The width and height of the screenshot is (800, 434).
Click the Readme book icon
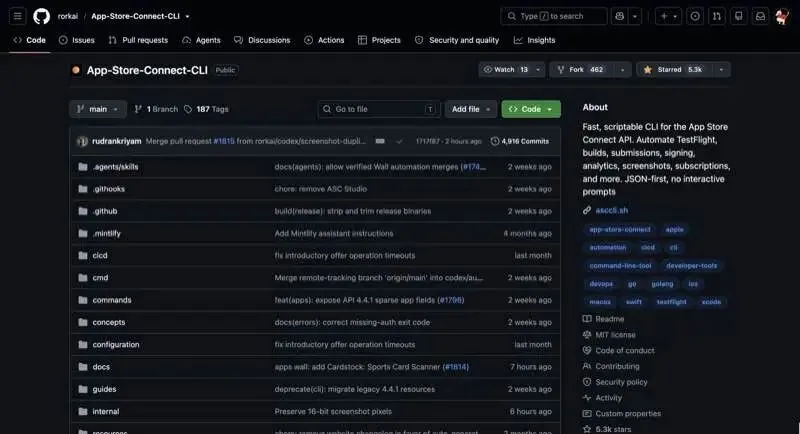(587, 319)
